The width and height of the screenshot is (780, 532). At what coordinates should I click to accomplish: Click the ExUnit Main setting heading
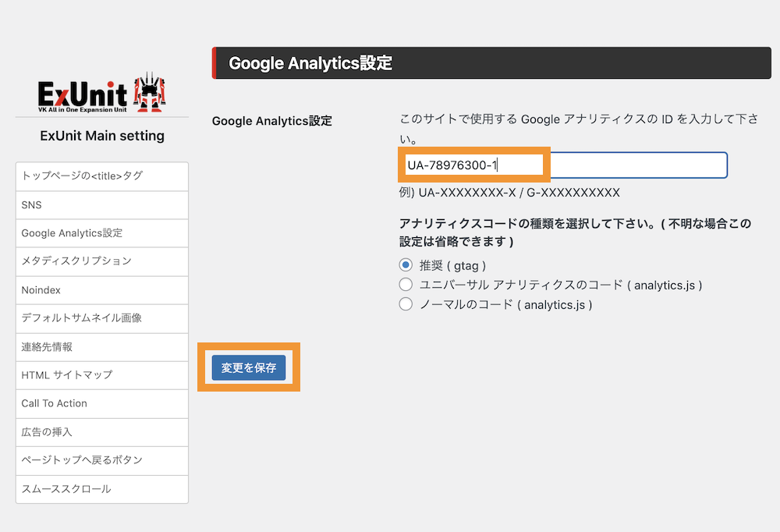coord(102,136)
